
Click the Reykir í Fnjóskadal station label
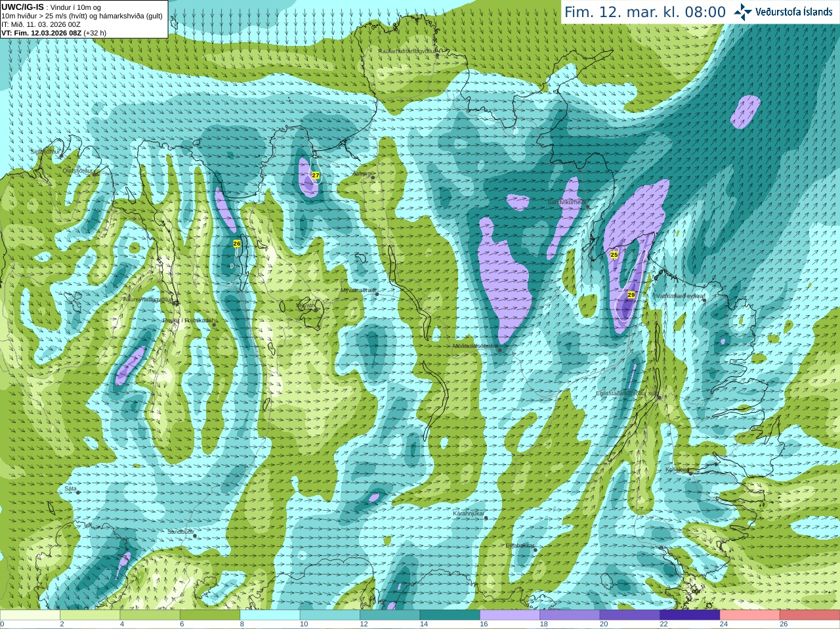point(188,320)
